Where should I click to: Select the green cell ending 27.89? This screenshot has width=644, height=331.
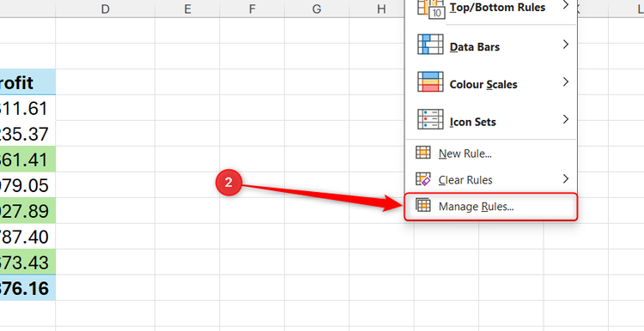(x=27, y=211)
